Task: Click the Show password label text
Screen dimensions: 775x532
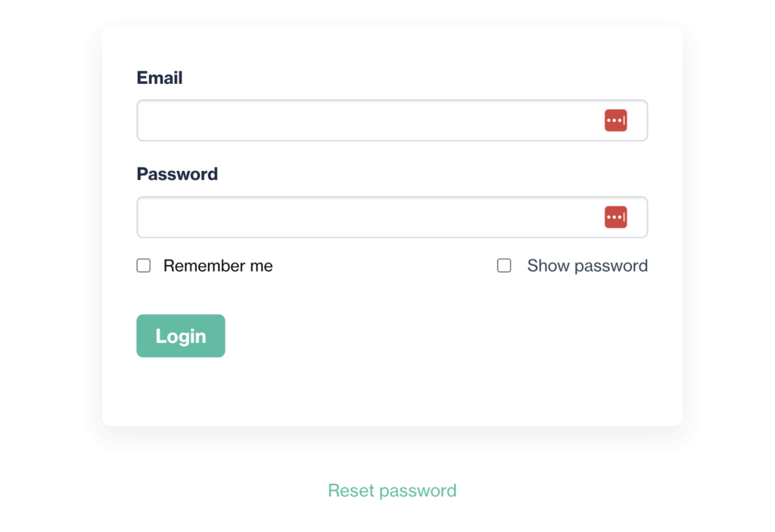Action: click(x=587, y=266)
